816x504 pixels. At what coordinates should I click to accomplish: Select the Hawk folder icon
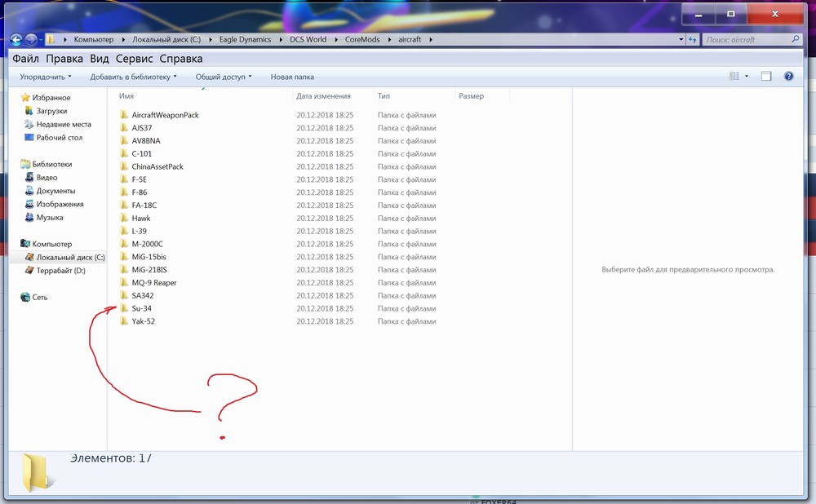[x=124, y=218]
